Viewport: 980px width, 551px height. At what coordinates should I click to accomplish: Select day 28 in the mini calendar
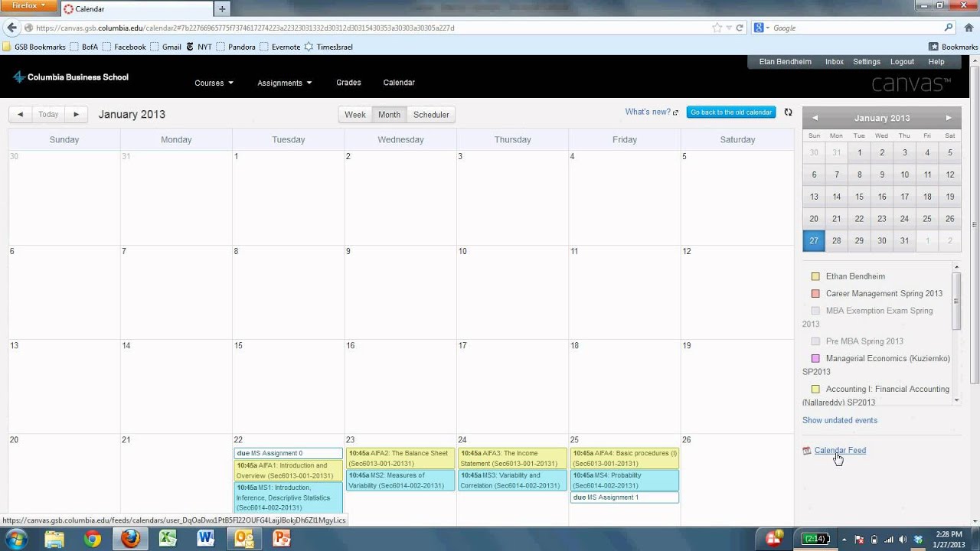[837, 240]
